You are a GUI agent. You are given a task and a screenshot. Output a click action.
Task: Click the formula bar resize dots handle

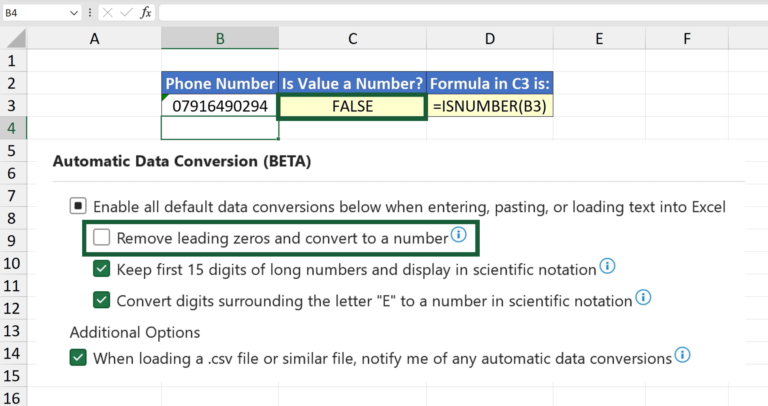pyautogui.click(x=91, y=13)
